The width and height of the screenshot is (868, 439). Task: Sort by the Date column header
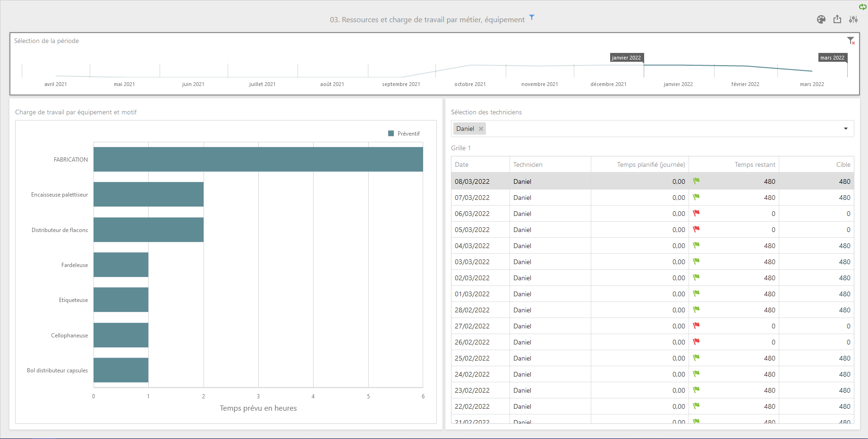(480, 164)
